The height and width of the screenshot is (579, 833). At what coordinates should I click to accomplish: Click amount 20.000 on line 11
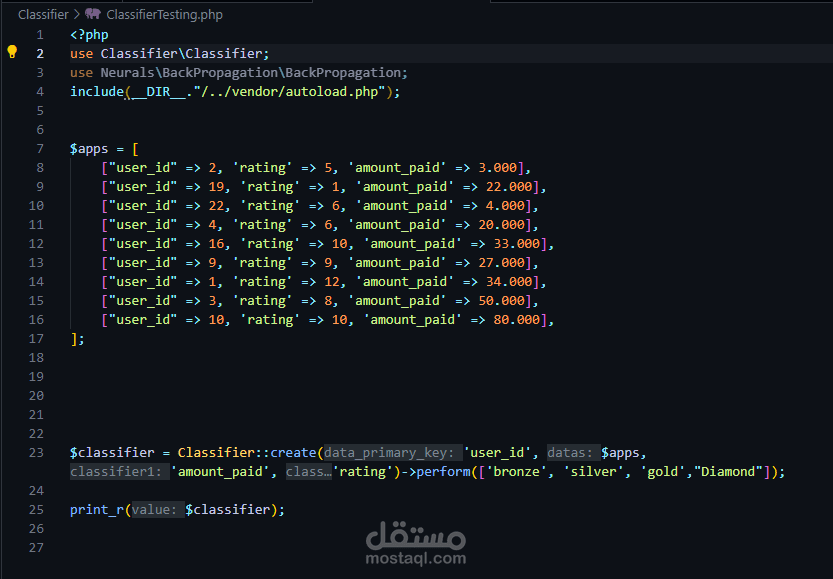502,225
